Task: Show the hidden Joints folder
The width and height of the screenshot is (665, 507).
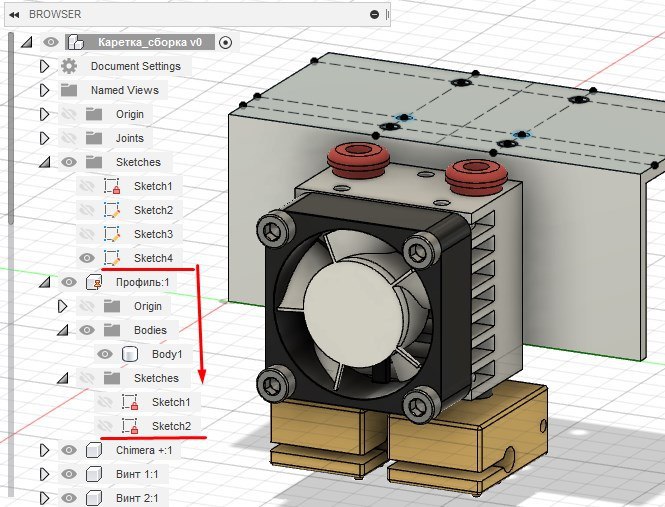Action: point(69,138)
